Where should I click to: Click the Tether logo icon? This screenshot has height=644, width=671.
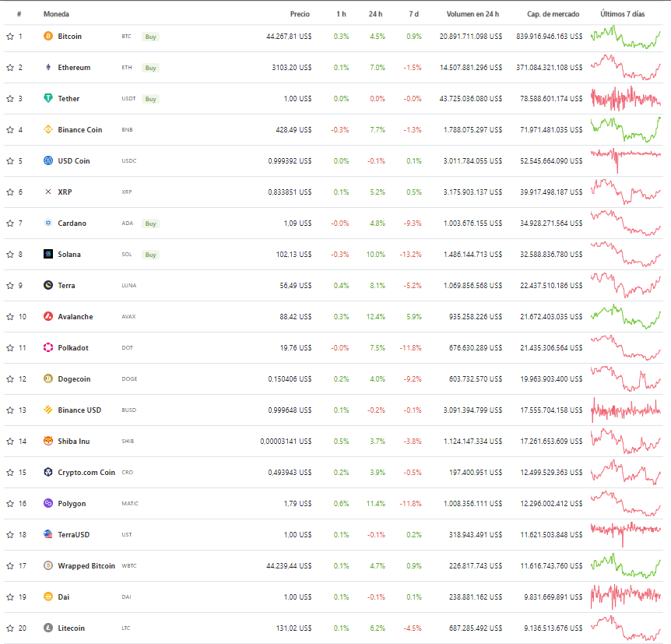[x=48, y=98]
